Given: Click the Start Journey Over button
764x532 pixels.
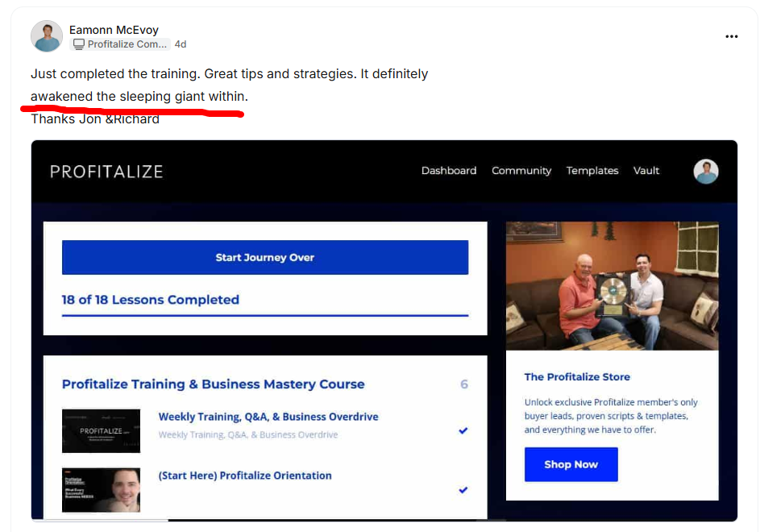Looking at the screenshot, I should [265, 257].
